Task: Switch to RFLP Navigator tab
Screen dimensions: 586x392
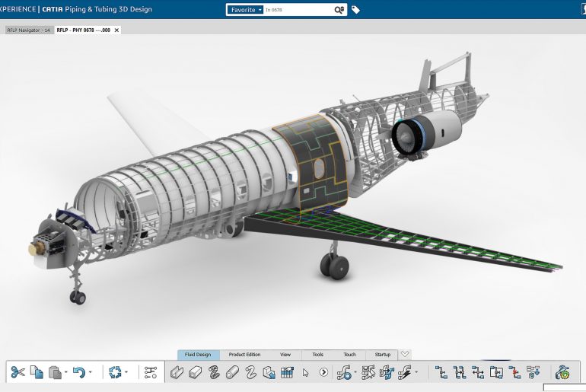Action: [x=28, y=30]
